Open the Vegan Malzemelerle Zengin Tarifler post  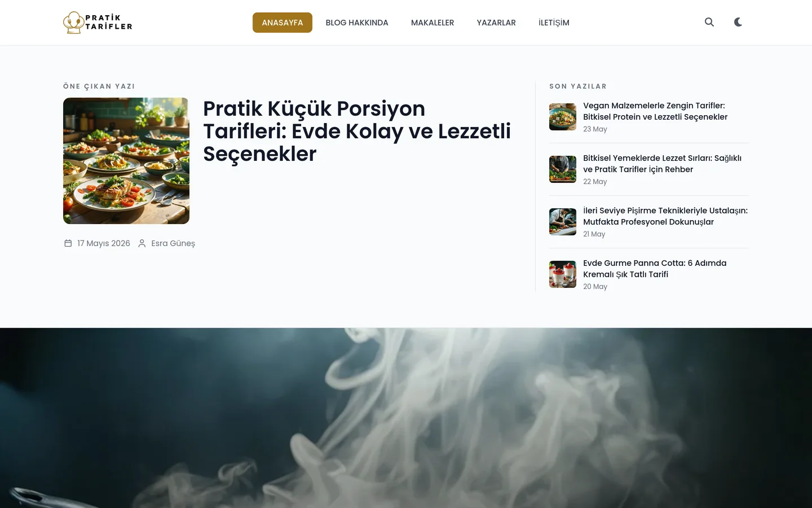point(655,111)
